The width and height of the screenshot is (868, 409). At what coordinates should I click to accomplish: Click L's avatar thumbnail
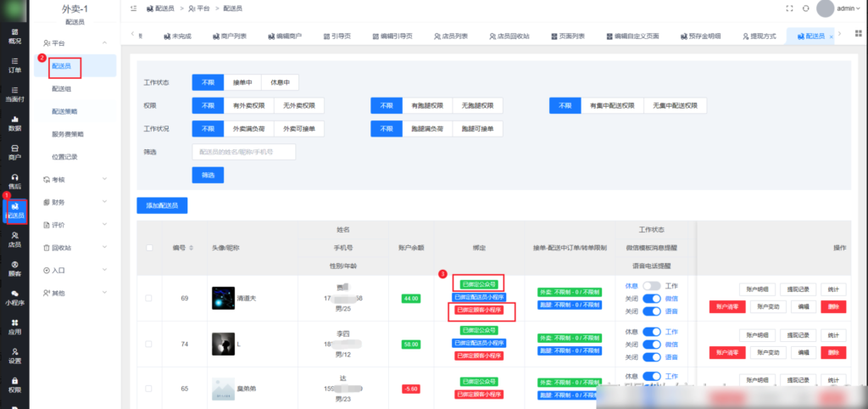click(x=223, y=344)
